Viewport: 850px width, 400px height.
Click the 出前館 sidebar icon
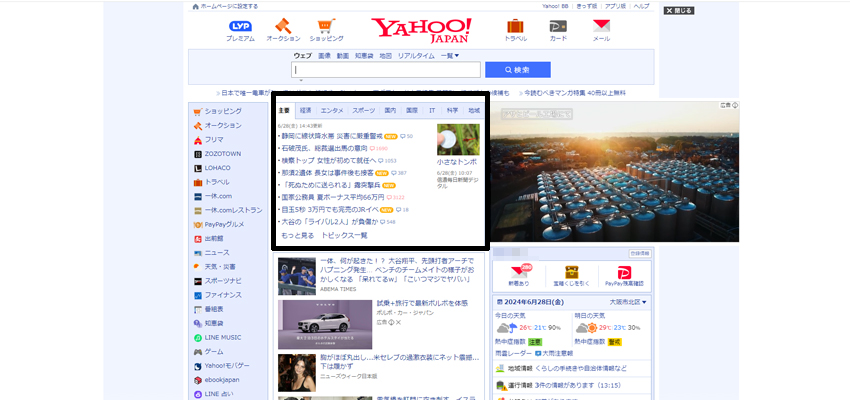click(198, 238)
